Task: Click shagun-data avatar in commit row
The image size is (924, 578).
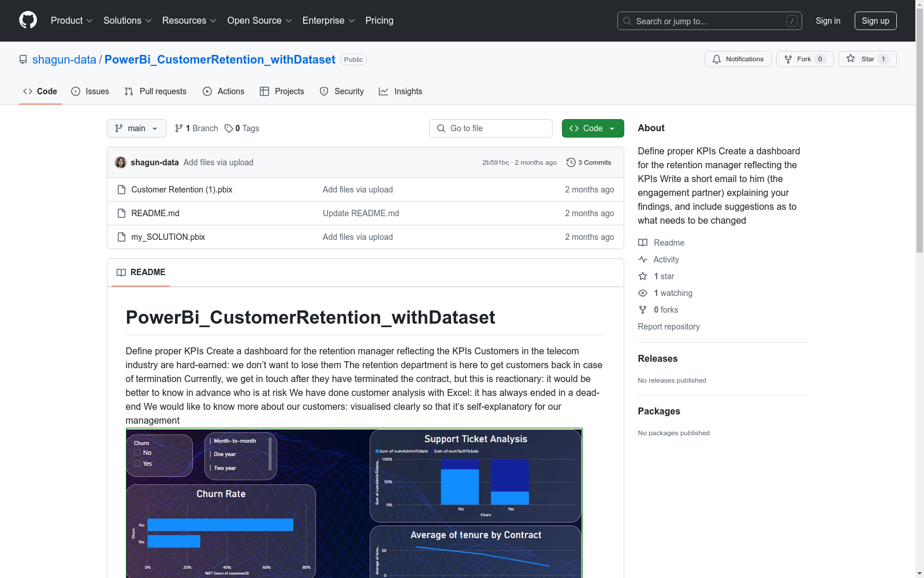Action: [x=121, y=162]
